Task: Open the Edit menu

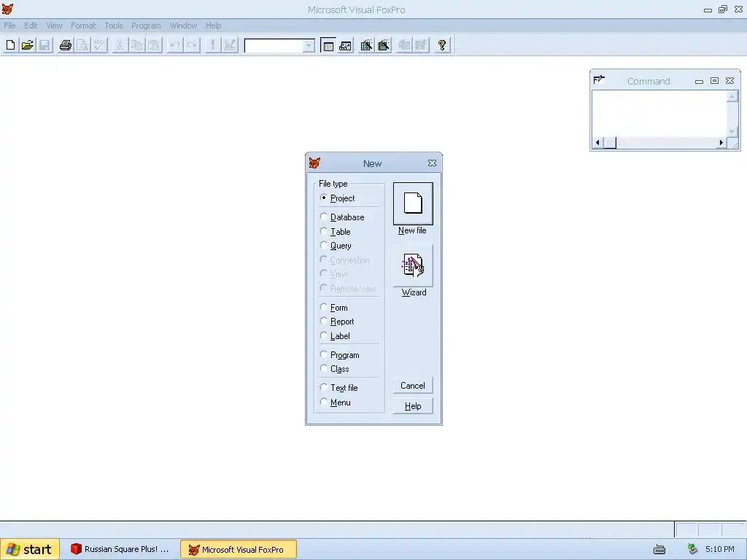Action: pyautogui.click(x=31, y=26)
